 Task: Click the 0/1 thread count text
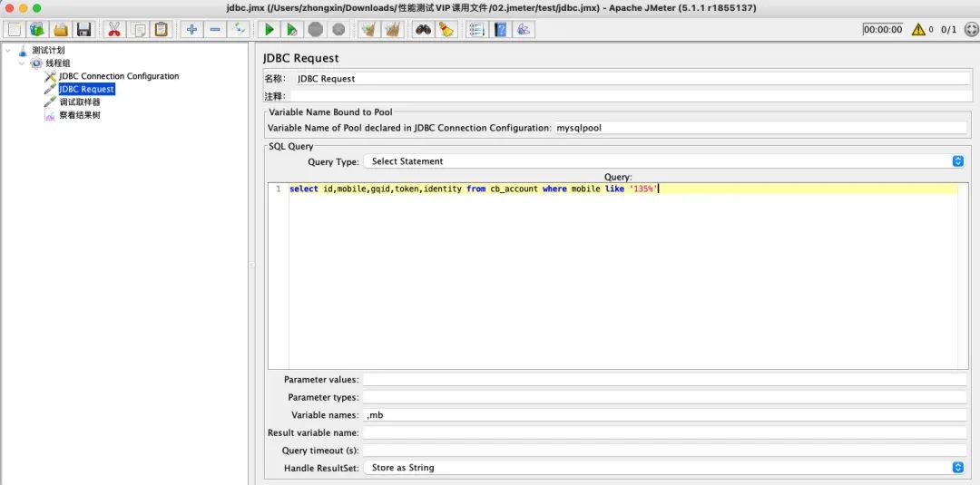pos(949,29)
